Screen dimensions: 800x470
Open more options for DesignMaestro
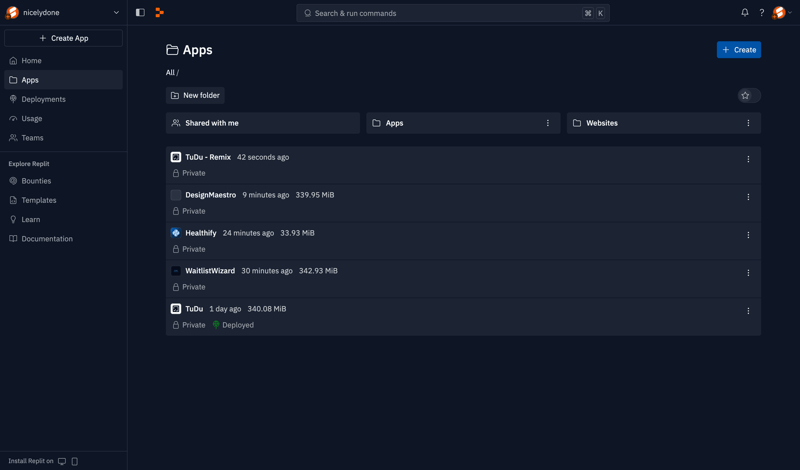(748, 197)
